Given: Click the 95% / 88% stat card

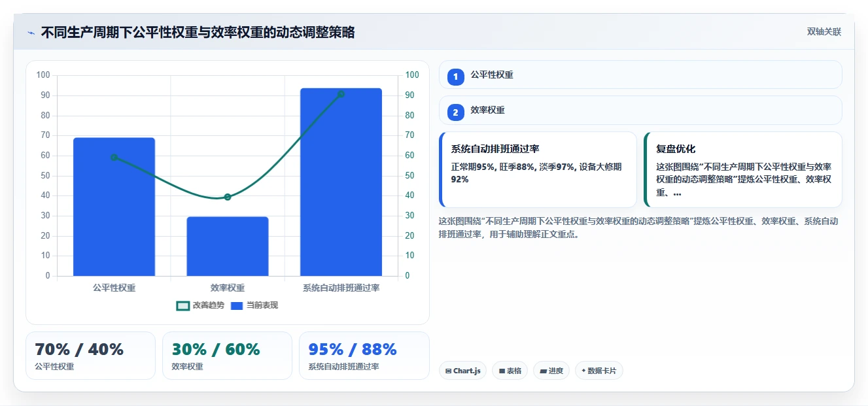Looking at the screenshot, I should click(x=364, y=356).
